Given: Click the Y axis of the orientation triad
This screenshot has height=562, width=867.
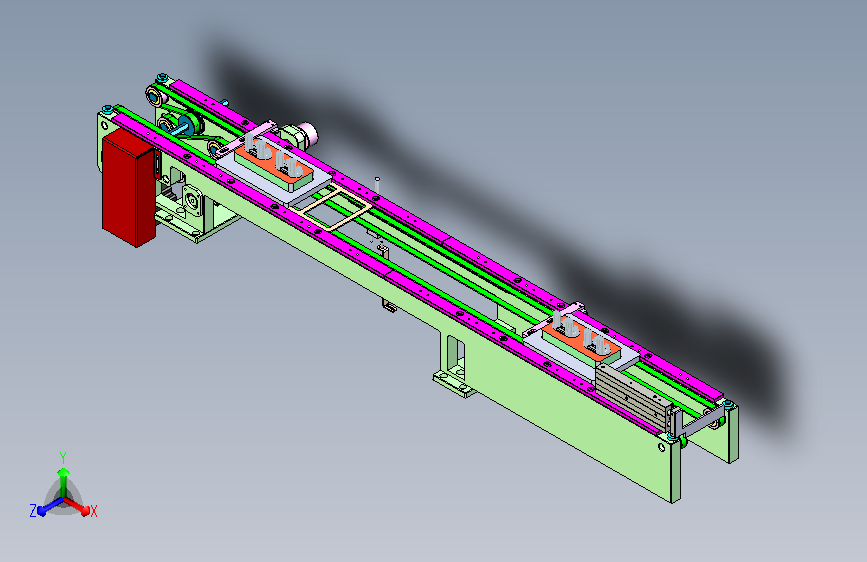Looking at the screenshot, I should coord(64,477).
